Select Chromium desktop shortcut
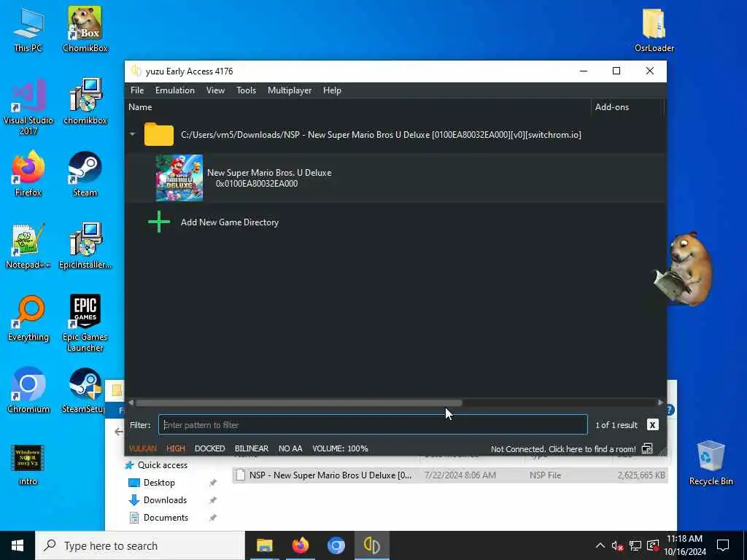 point(28,390)
